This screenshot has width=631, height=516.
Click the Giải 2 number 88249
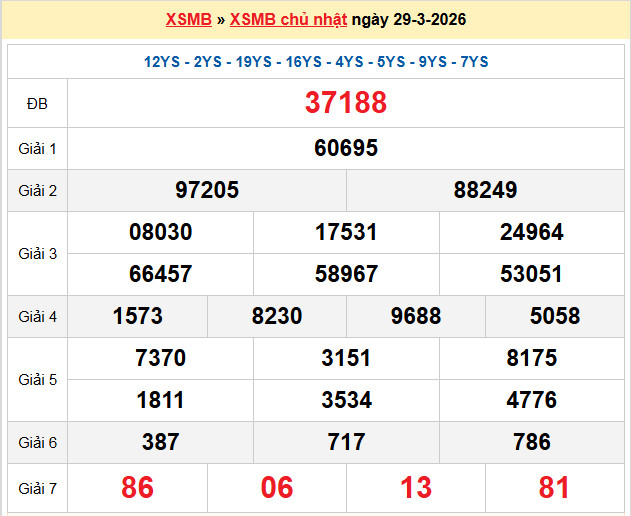click(x=485, y=190)
